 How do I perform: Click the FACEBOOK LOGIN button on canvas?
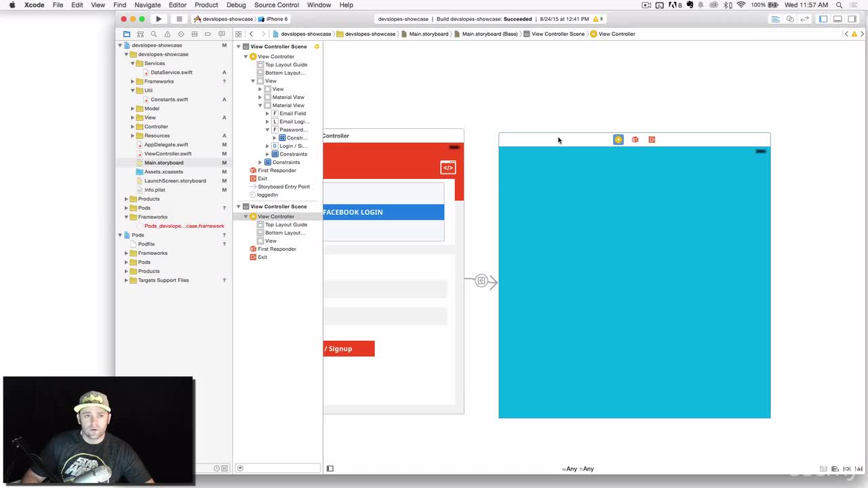pos(384,212)
